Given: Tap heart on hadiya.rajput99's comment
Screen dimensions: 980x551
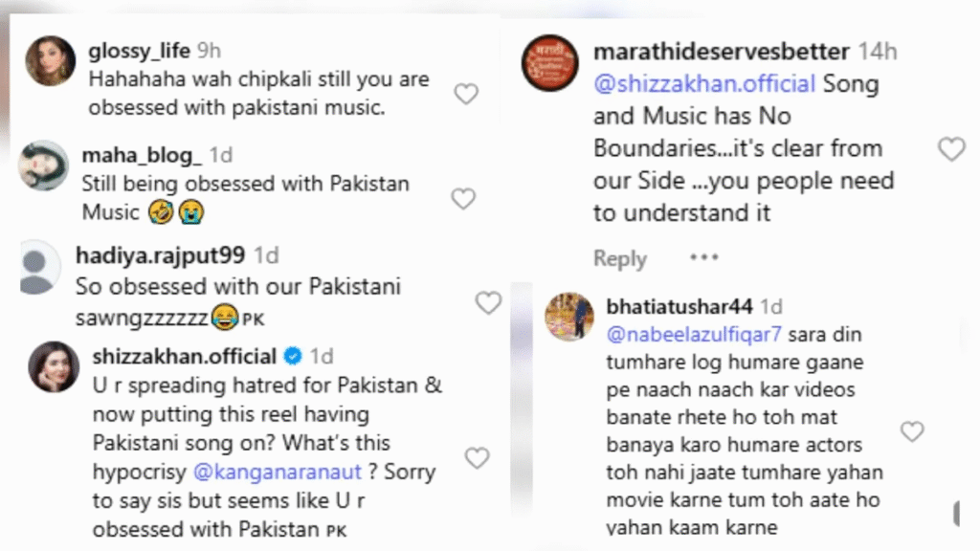Looking at the screenshot, I should 488,302.
